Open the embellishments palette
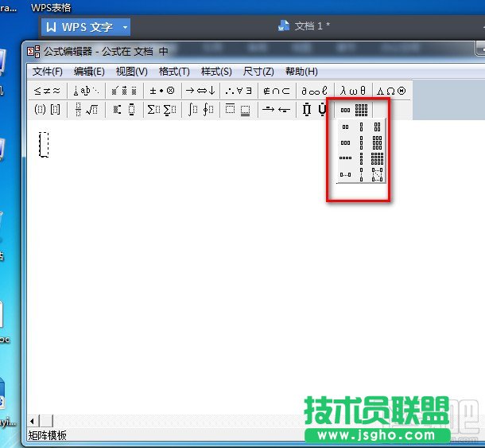The height and width of the screenshot is (448, 485). tap(124, 91)
